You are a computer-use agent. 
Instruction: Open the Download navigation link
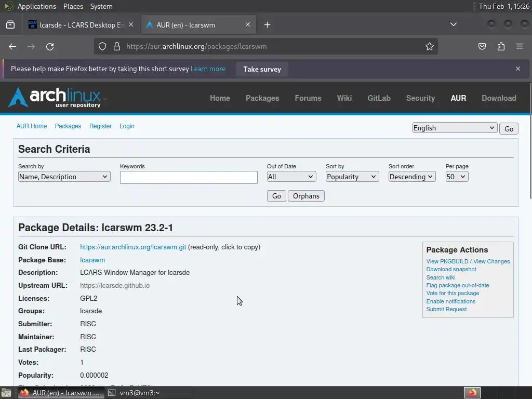click(x=499, y=98)
